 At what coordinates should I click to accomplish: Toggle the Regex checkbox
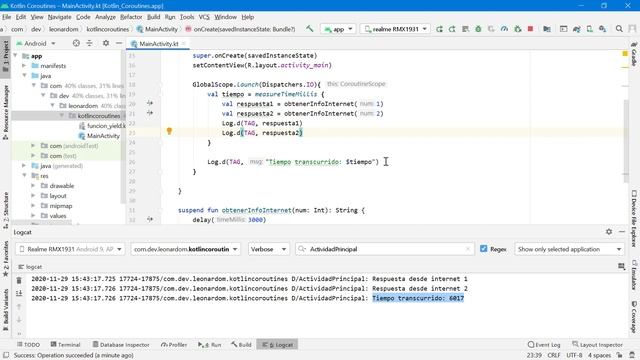pos(484,249)
